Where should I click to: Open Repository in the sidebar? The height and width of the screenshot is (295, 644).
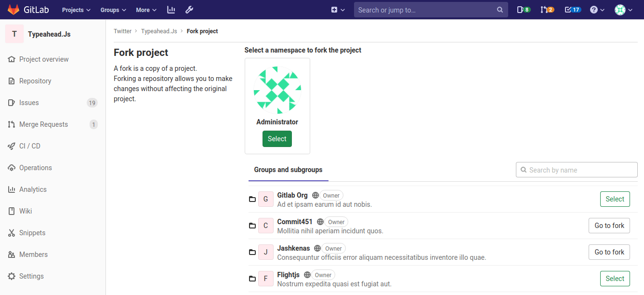pos(35,81)
